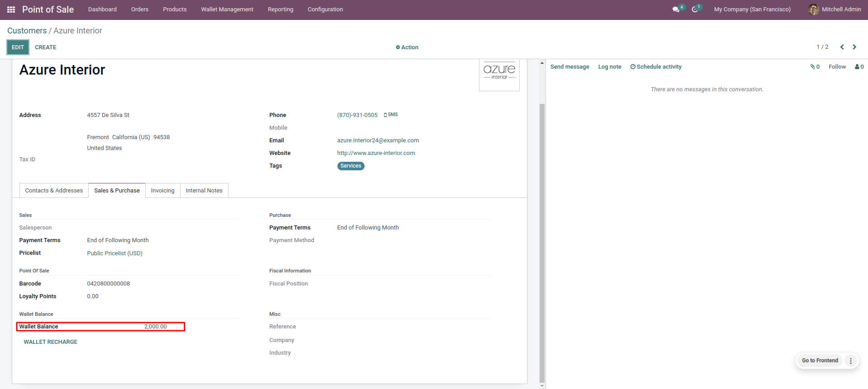
Task: Click Purchase Payment Terms End of Following Month
Action: click(368, 228)
